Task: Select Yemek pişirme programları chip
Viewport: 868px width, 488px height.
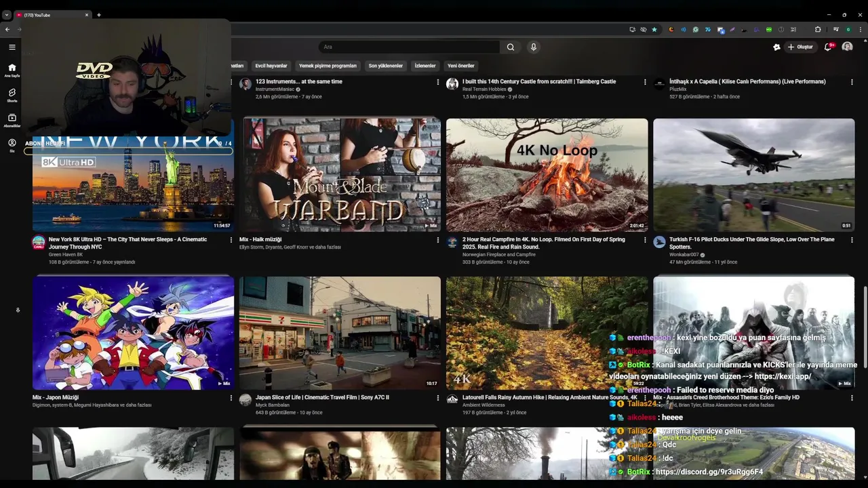Action: pyautogui.click(x=328, y=66)
